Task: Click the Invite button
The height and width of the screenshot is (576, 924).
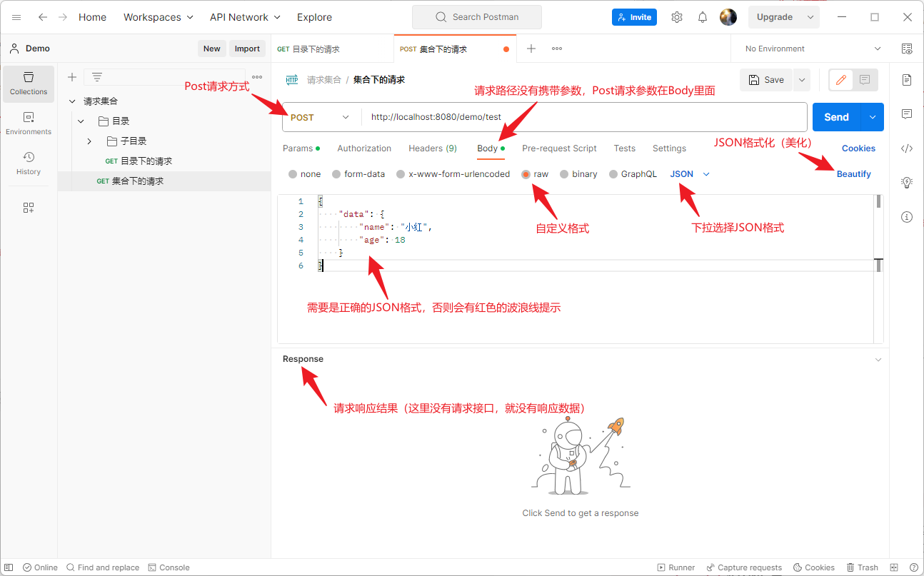Action: click(x=634, y=17)
